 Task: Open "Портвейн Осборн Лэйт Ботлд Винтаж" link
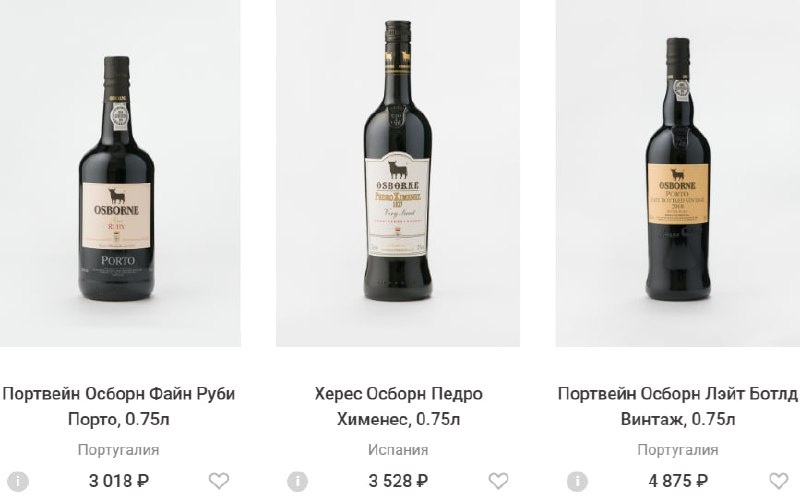coord(678,406)
